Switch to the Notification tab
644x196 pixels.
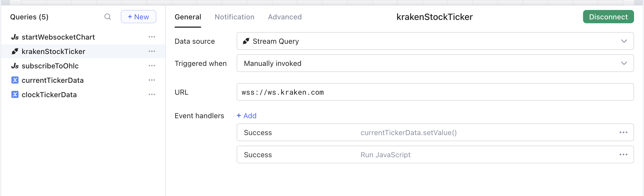234,17
